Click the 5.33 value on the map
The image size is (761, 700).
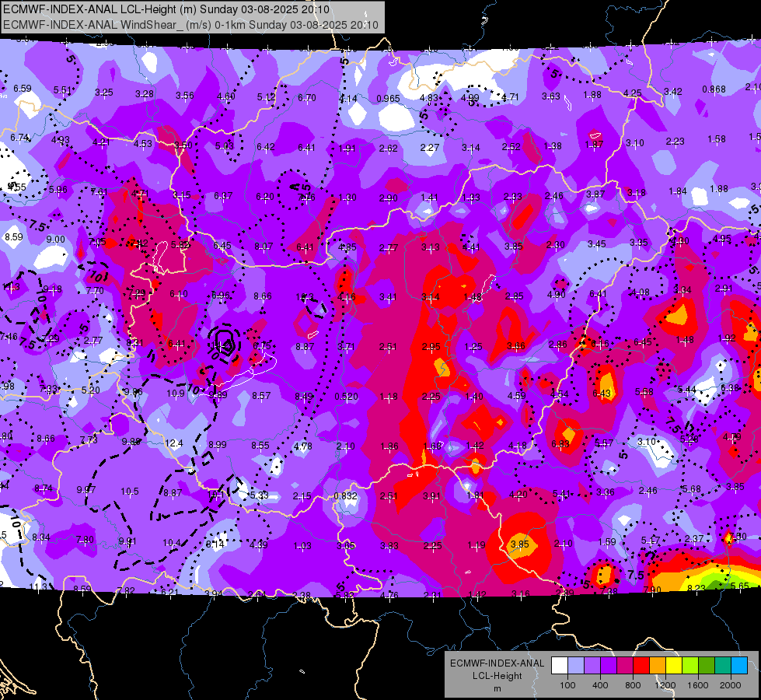coord(259,495)
